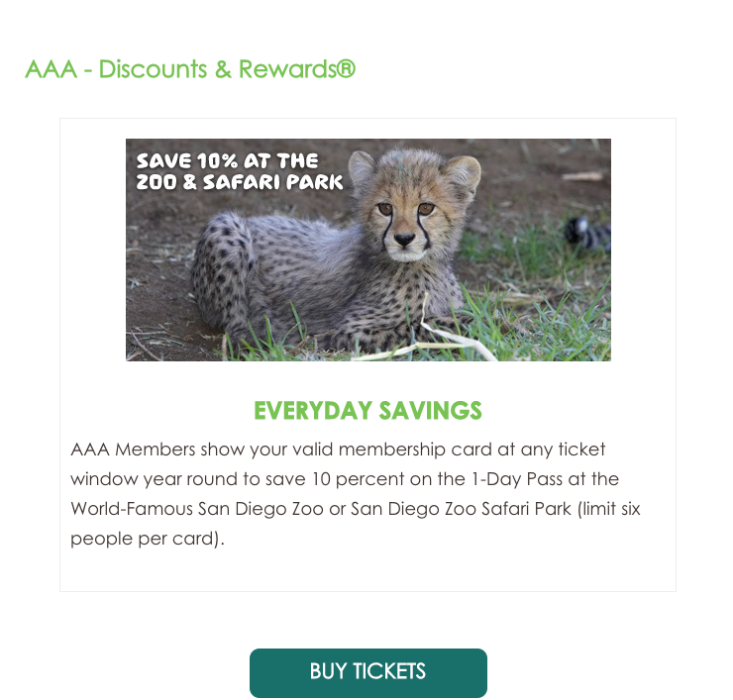Click the BUY TICKETS button
Screen dimensions: 733x700
(x=367, y=672)
